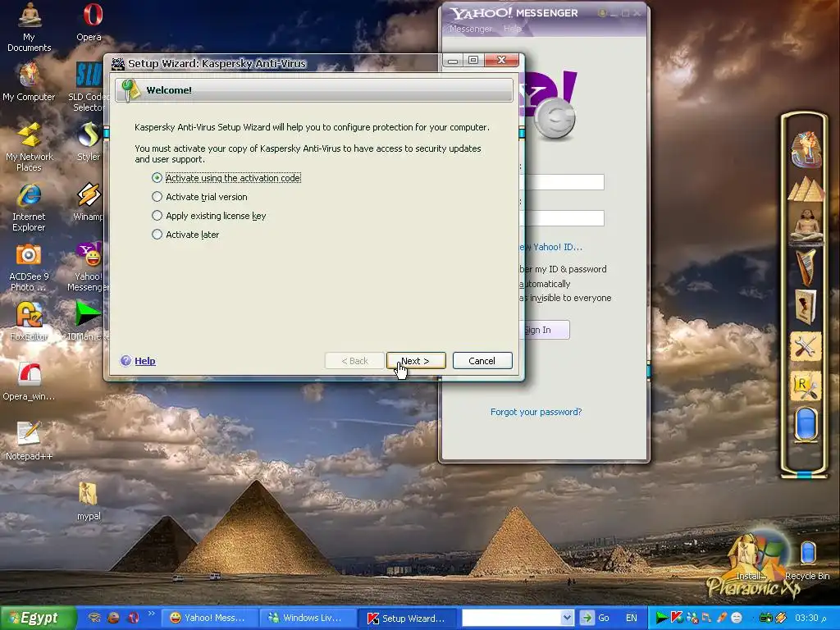Cancel the Kaspersky setup wizard
The image size is (840, 630).
point(482,361)
